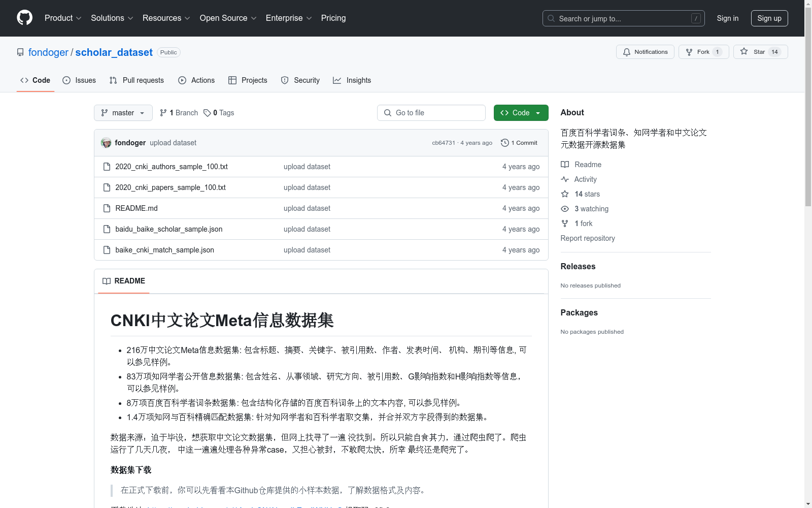812x508 pixels.
Task: Click the pulse icon next to Activity
Action: click(565, 179)
